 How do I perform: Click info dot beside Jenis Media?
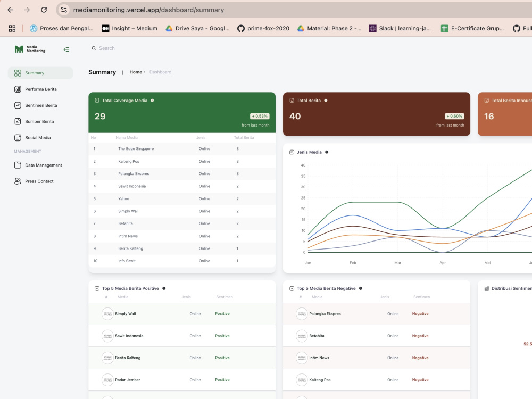click(x=327, y=152)
